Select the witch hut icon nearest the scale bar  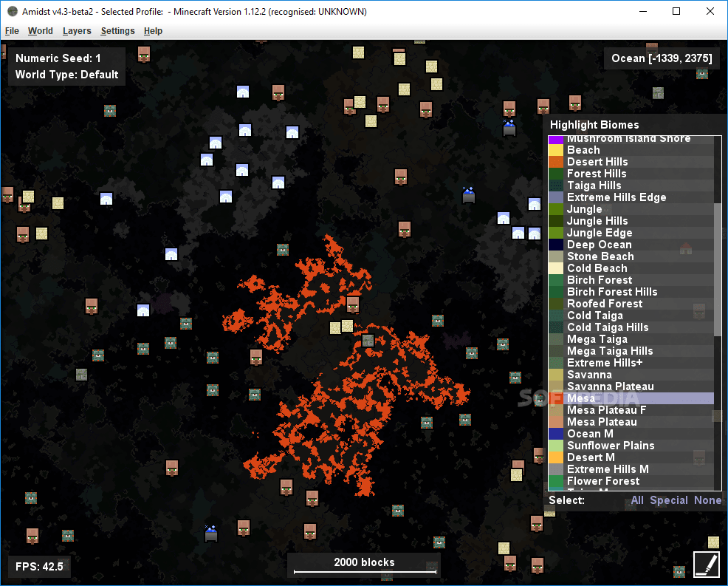pyautogui.click(x=211, y=533)
